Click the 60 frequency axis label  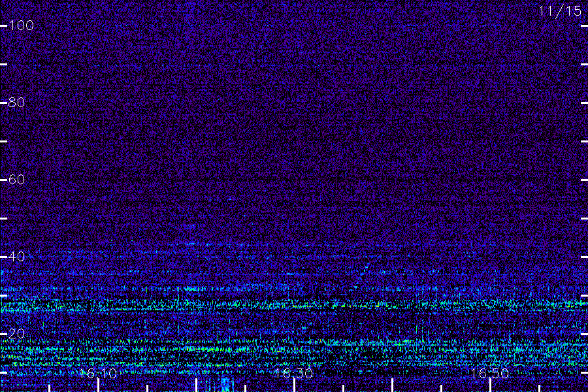16,180
